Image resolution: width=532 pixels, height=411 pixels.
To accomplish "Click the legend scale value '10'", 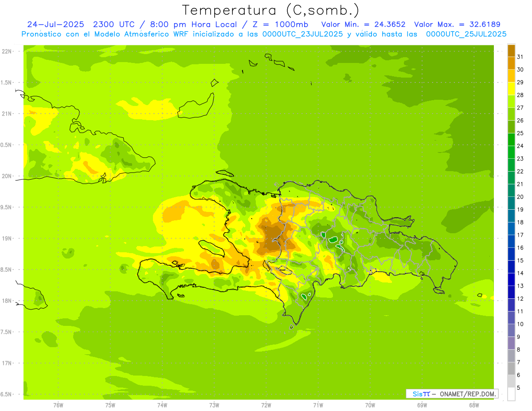I will [x=520, y=324].
